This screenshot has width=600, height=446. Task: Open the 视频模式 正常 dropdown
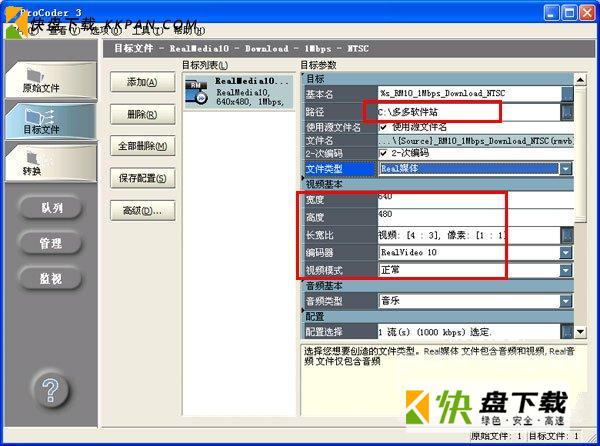point(566,270)
